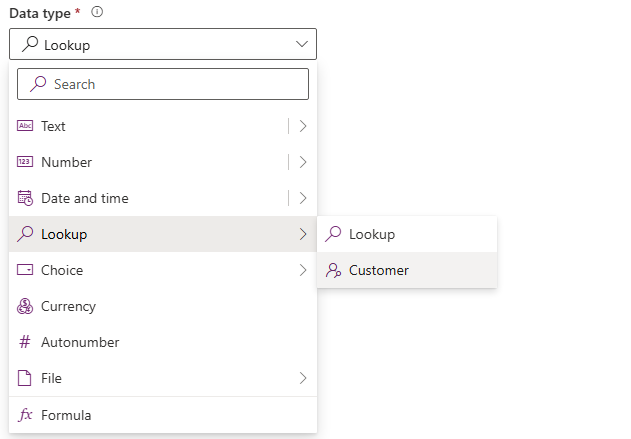Select Customer from the Lookup submenu

pyautogui.click(x=379, y=270)
